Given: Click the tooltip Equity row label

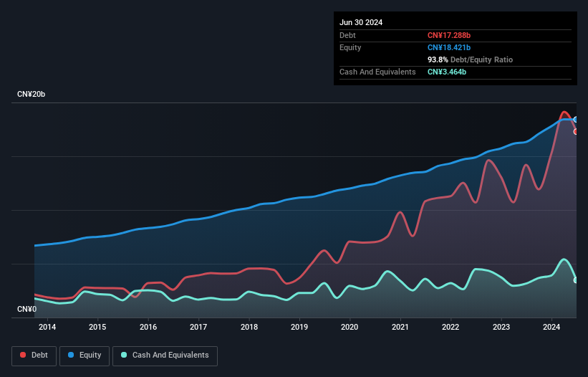Looking at the screenshot, I should 350,47.
